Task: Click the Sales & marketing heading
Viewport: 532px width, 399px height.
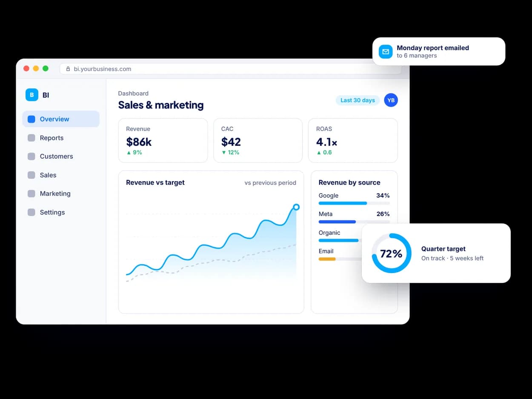Action: pyautogui.click(x=161, y=105)
